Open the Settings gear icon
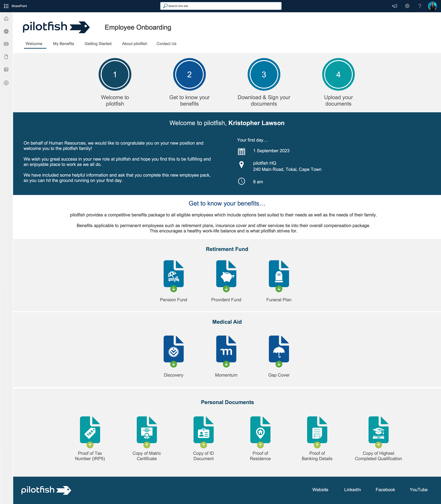The width and height of the screenshot is (441, 504). click(x=407, y=6)
